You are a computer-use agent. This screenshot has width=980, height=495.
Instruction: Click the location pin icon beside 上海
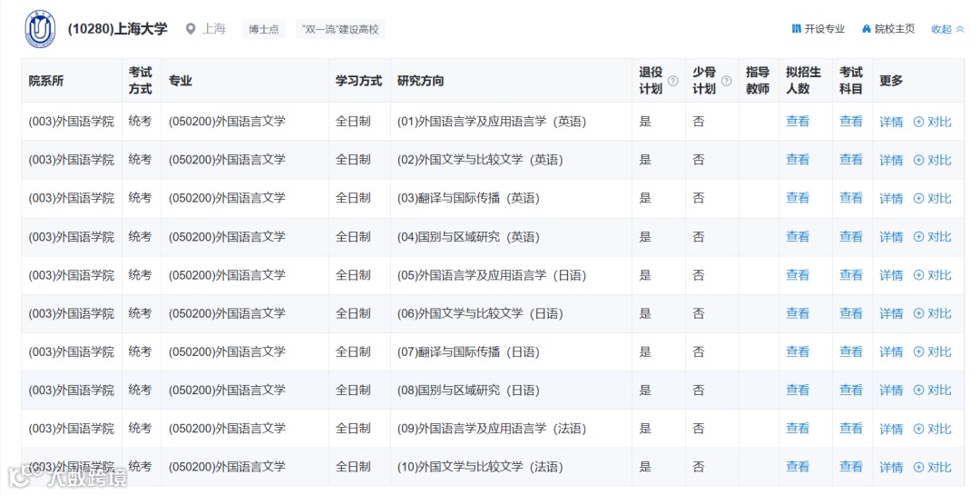(191, 29)
